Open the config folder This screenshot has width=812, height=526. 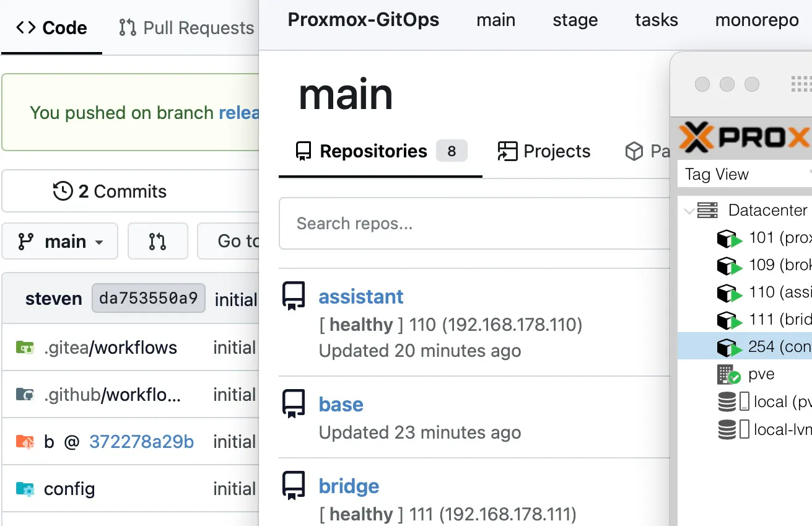click(69, 489)
